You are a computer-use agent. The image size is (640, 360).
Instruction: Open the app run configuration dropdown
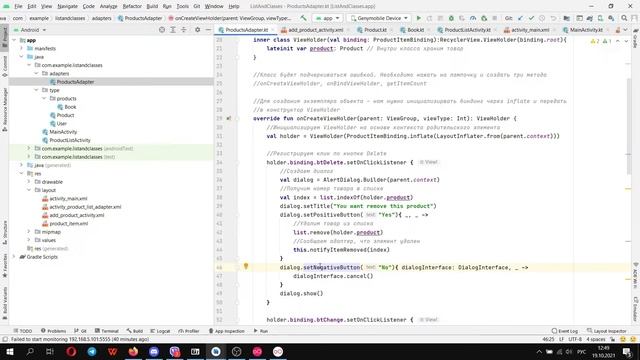click(x=327, y=18)
